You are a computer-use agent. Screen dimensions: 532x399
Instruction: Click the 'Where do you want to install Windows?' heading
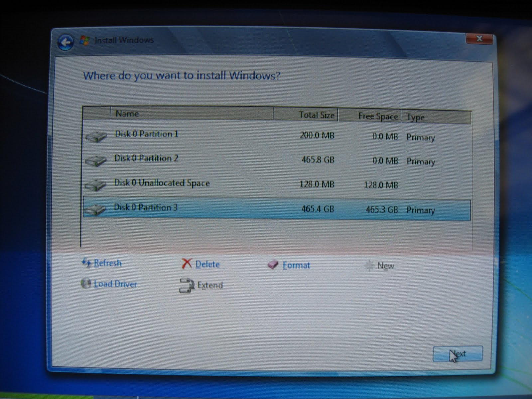[182, 76]
